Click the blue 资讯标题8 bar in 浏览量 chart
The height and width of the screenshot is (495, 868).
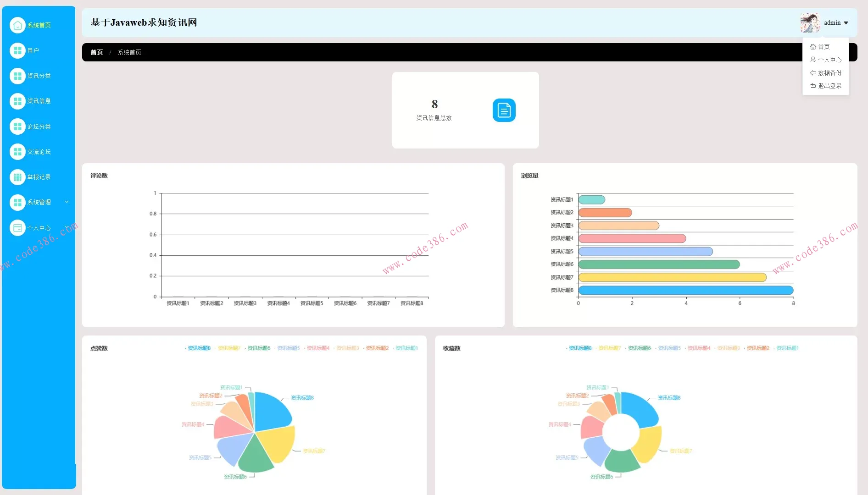click(x=685, y=290)
